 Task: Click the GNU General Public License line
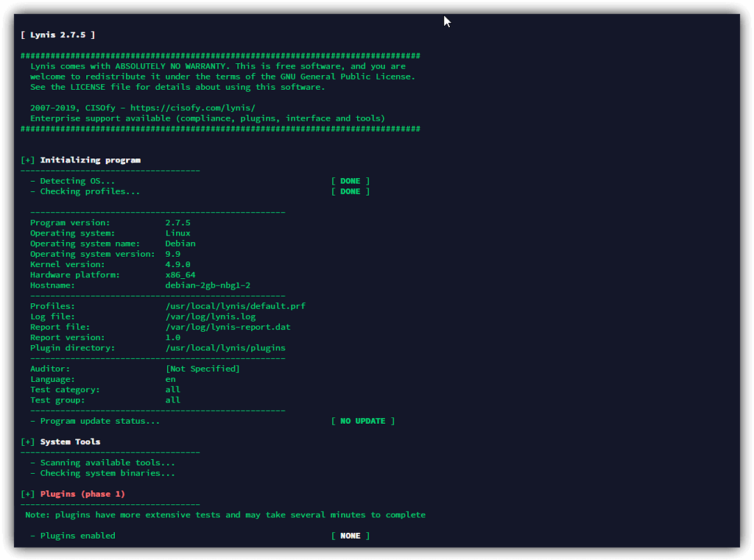(x=222, y=77)
